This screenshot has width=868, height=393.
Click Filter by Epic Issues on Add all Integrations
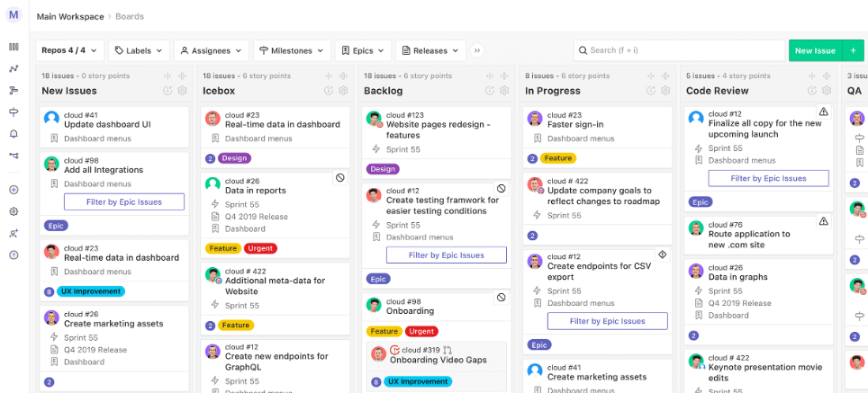pos(124,201)
